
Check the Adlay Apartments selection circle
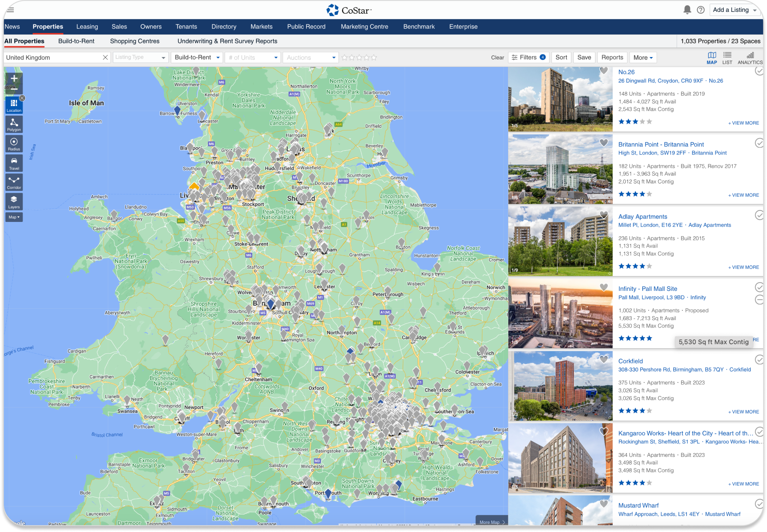[759, 215]
